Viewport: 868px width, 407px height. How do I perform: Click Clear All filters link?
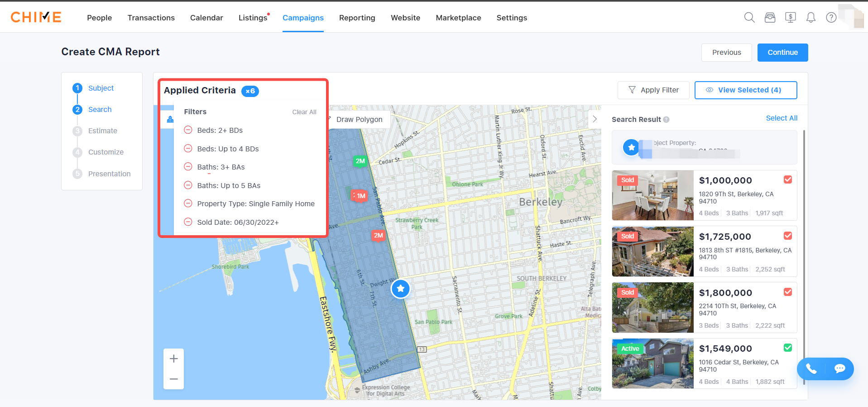(304, 112)
